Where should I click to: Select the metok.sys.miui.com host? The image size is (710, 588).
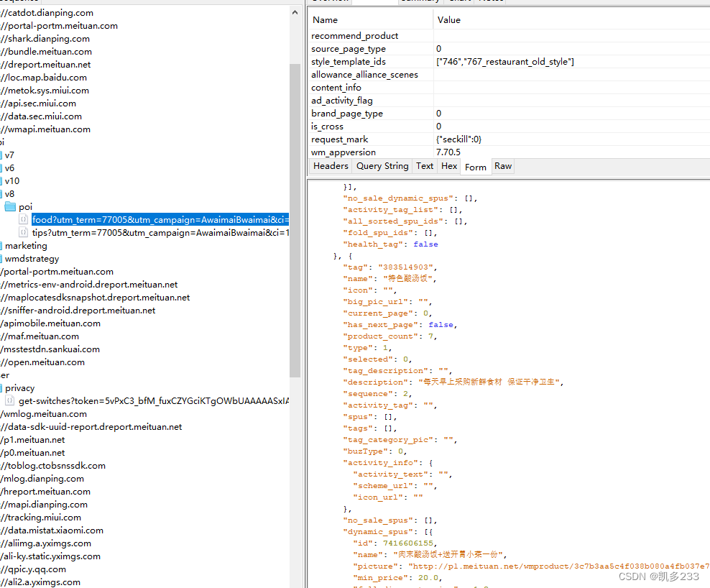(45, 91)
